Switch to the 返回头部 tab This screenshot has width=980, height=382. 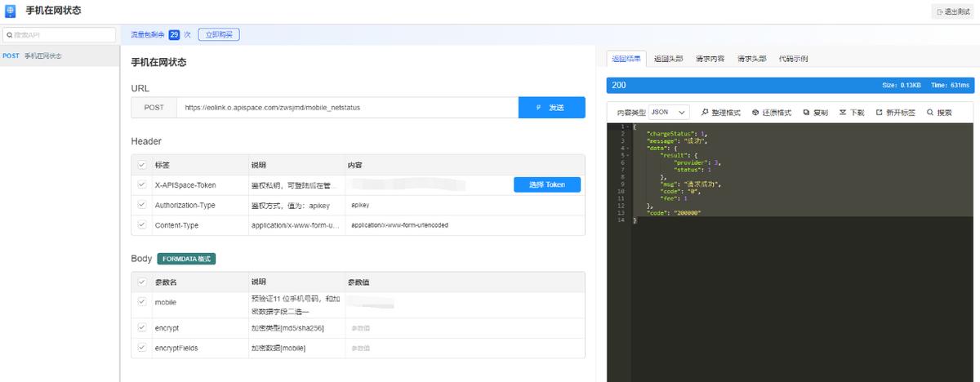point(668,59)
